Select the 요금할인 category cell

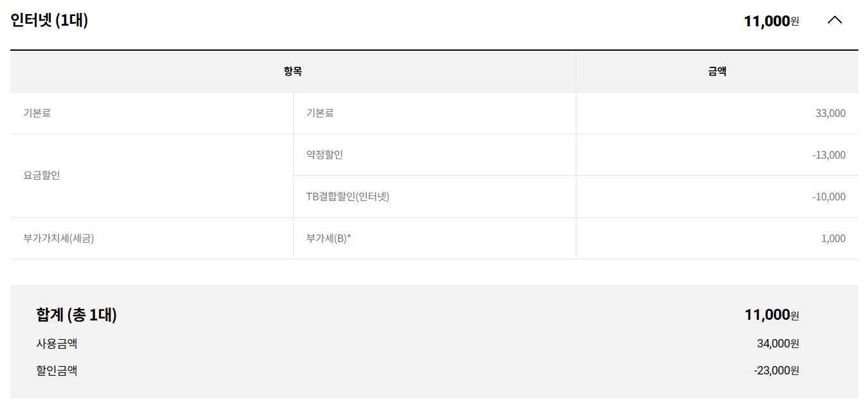coord(42,175)
